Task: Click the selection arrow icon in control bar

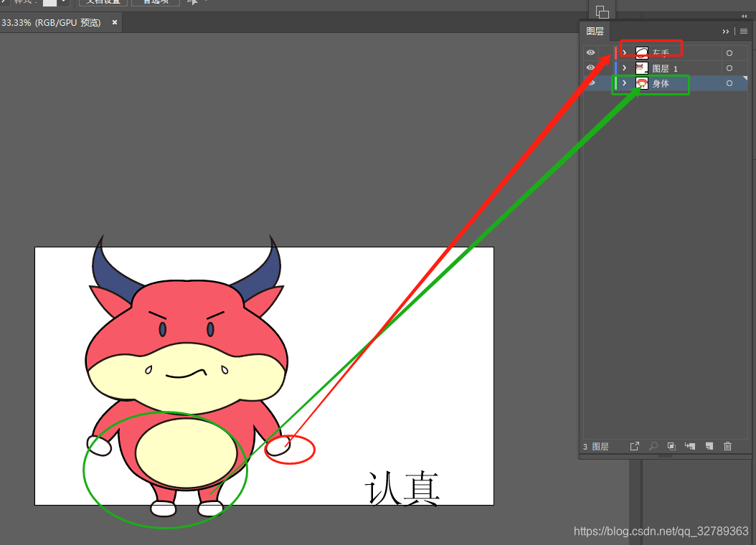Action: 192,2
